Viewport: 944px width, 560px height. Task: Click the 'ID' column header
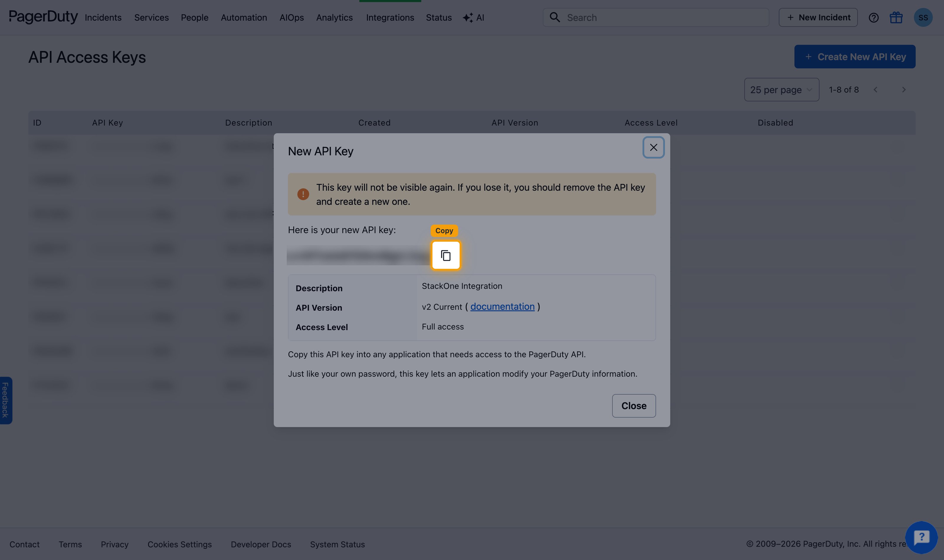tap(37, 123)
